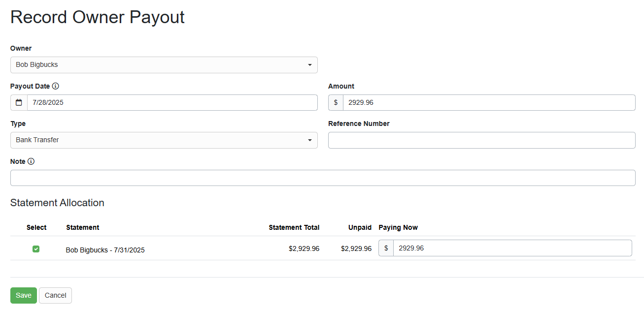The image size is (644, 310).
Task: Click the Statement Total column header
Action: (x=294, y=227)
